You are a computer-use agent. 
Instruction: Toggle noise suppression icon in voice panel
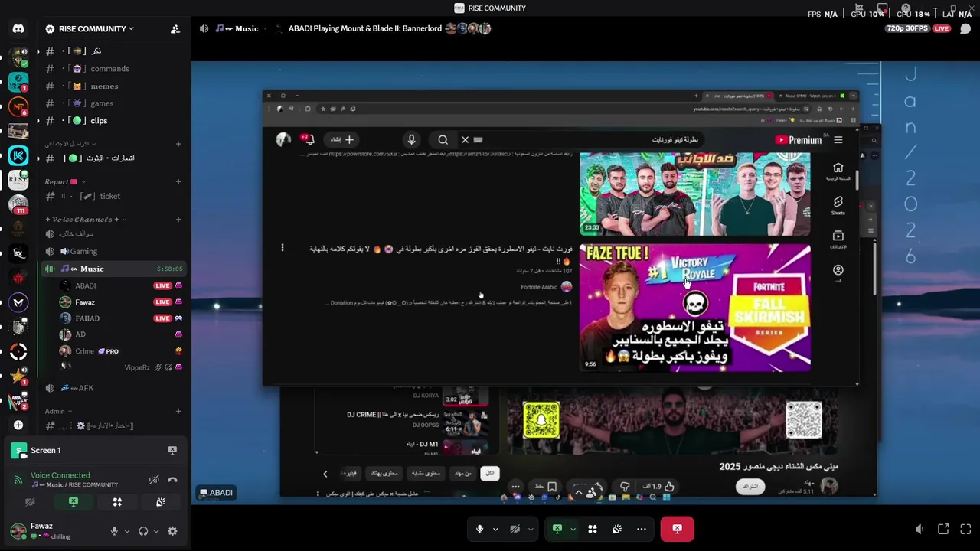click(154, 480)
